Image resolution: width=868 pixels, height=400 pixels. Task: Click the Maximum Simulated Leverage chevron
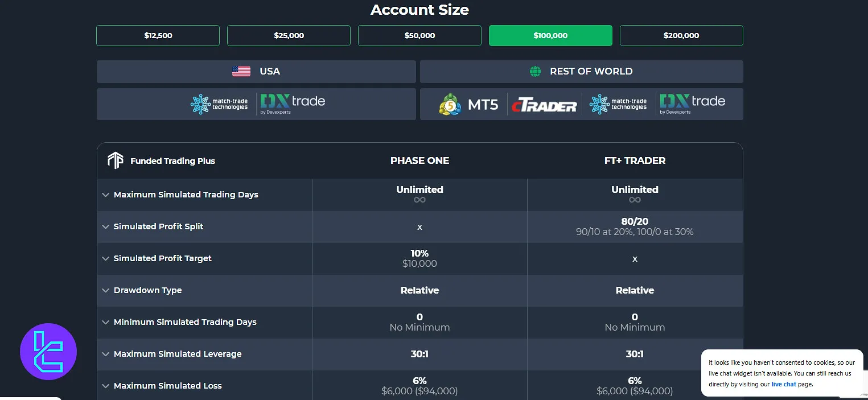(x=106, y=354)
